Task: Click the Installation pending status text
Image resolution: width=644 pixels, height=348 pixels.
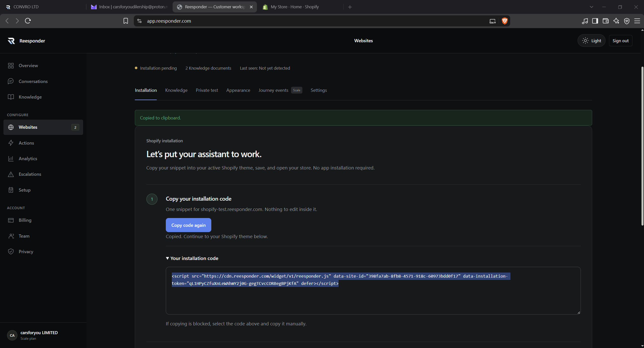Action: coord(158,68)
